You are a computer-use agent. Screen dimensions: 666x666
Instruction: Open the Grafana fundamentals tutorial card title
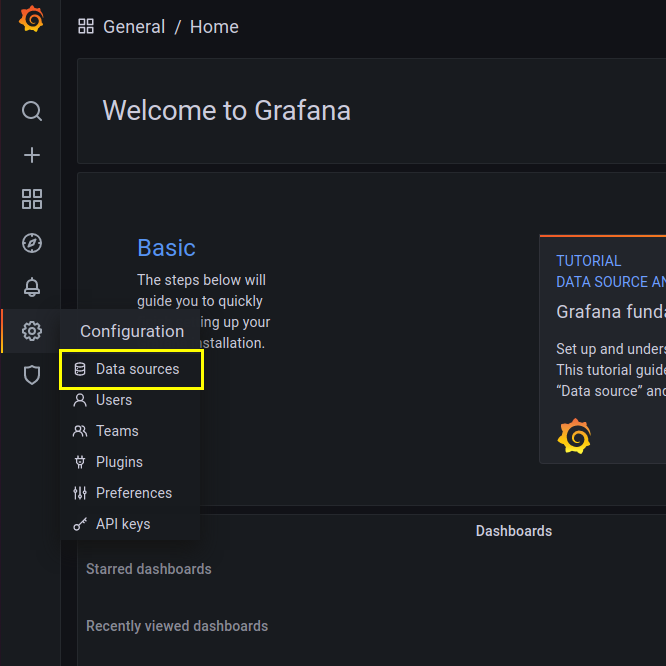click(611, 312)
